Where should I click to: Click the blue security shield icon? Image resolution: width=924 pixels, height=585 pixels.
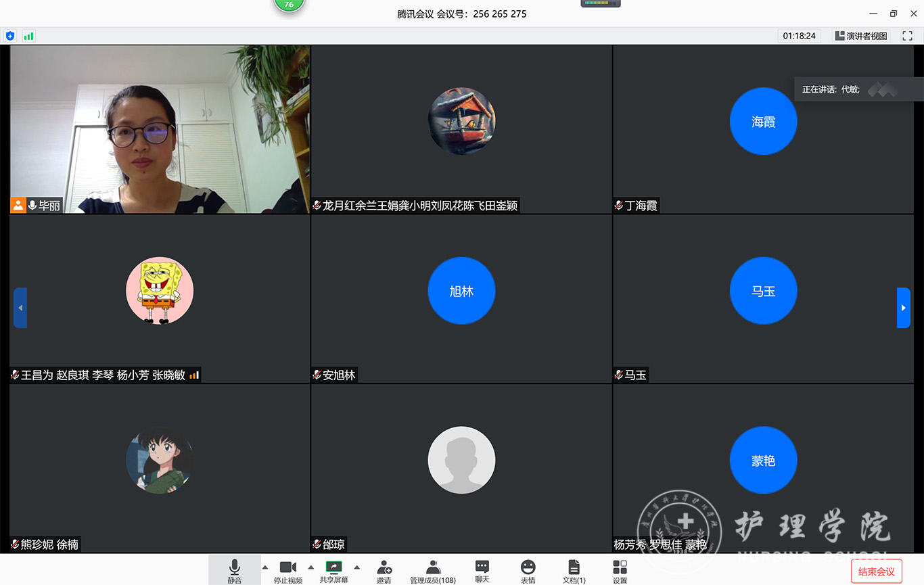[x=10, y=36]
